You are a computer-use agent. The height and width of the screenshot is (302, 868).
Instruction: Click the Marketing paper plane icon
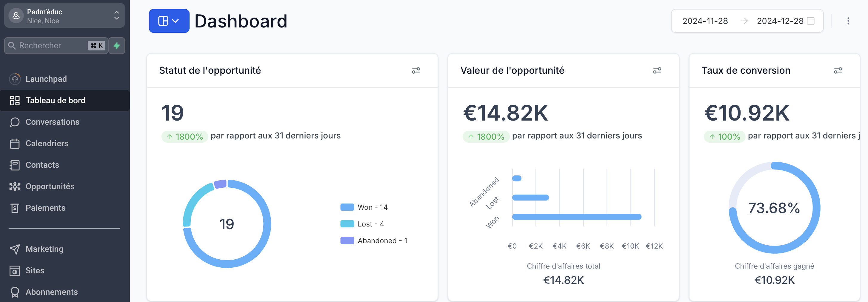(15, 249)
